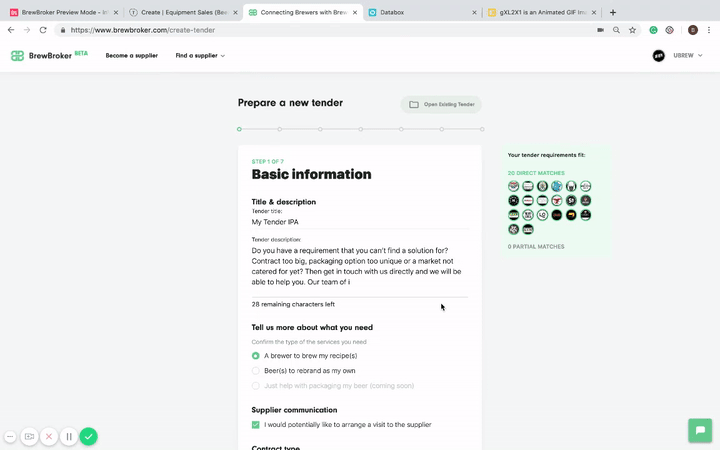Viewport: 720px width, 450px height.
Task: Click the green checkmark recording finish button
Action: coord(89,436)
